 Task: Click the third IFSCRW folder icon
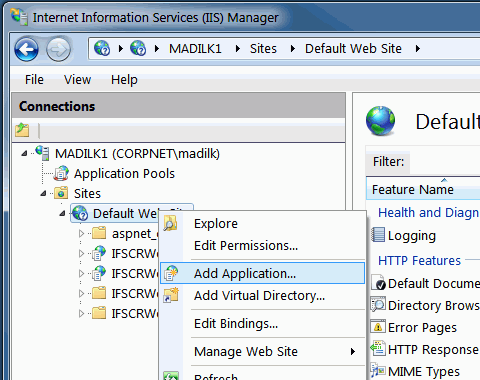point(99,293)
